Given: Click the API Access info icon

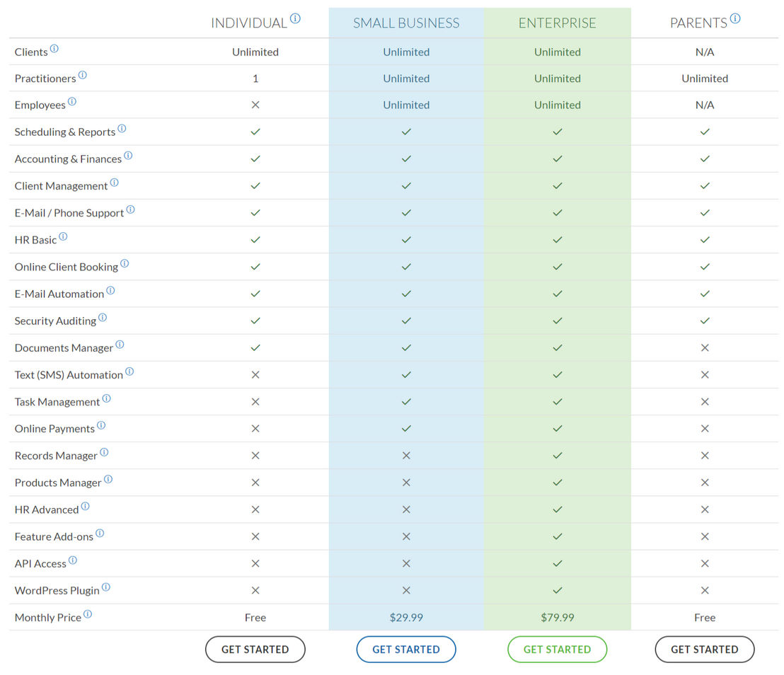Looking at the screenshot, I should click(72, 560).
